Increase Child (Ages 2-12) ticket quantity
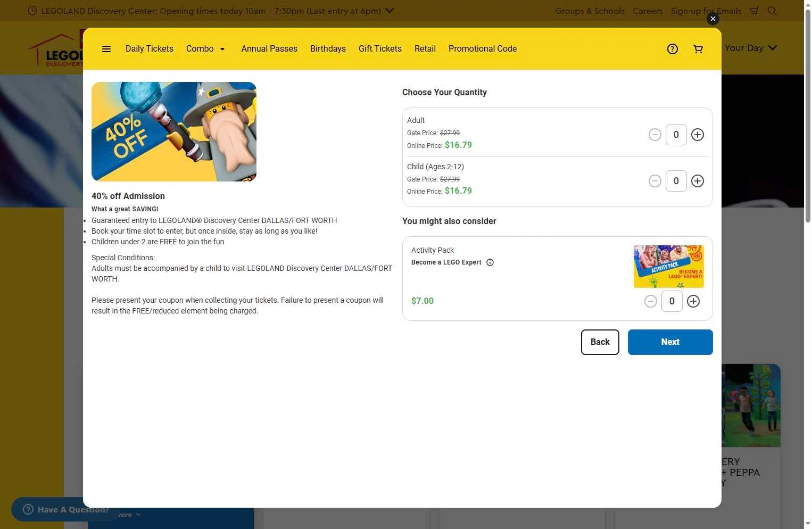 click(x=698, y=181)
